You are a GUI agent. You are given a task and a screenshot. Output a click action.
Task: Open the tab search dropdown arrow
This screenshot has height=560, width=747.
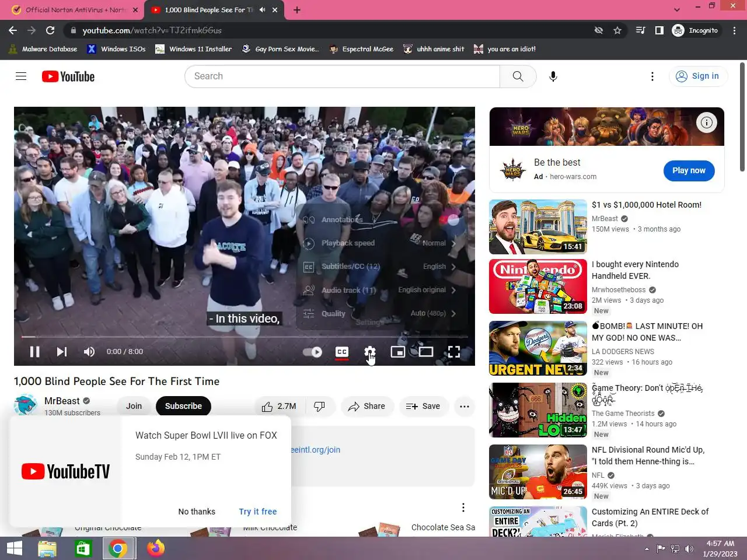tap(676, 10)
